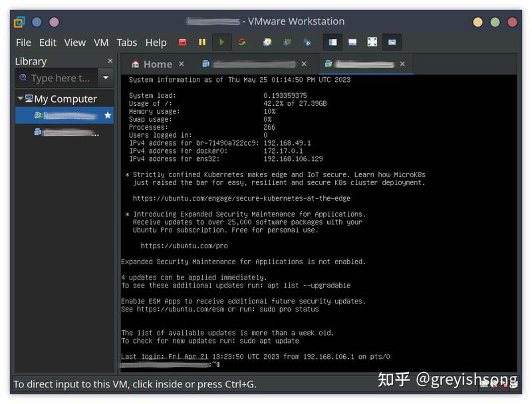Click the 'To direct input to this VM' status message
532x404 pixels.
135,384
